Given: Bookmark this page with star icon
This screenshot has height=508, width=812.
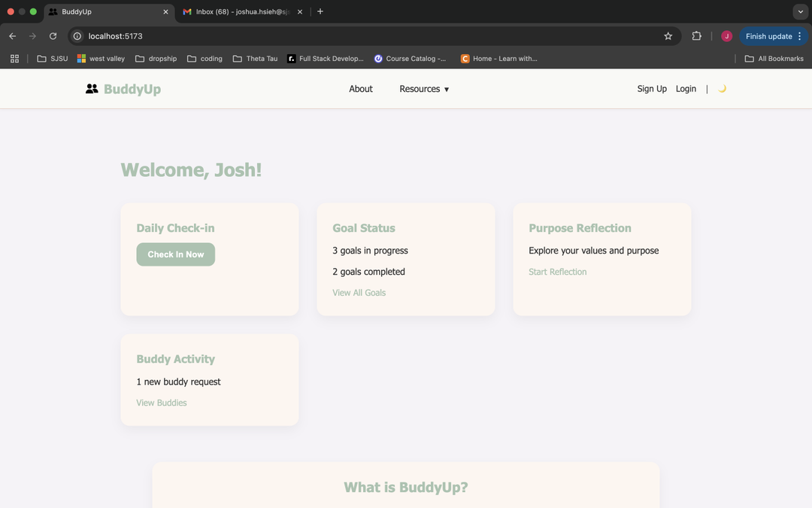Looking at the screenshot, I should (x=668, y=36).
